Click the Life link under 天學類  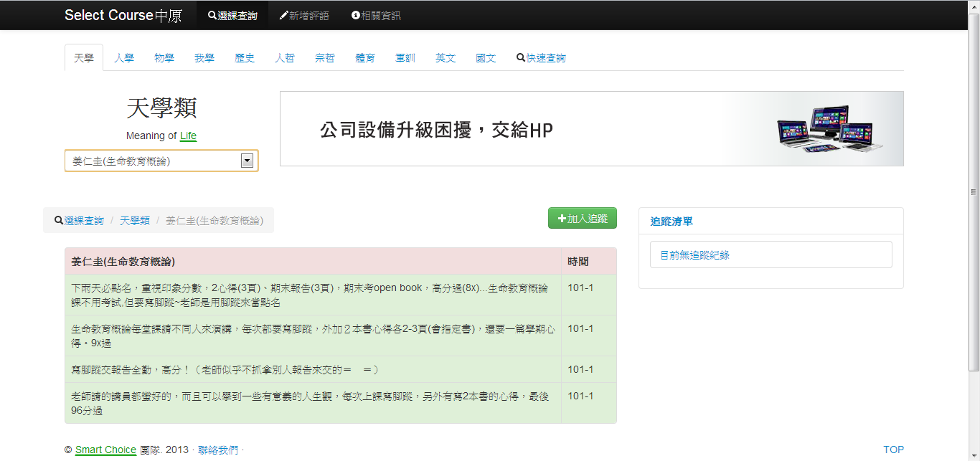tap(188, 136)
